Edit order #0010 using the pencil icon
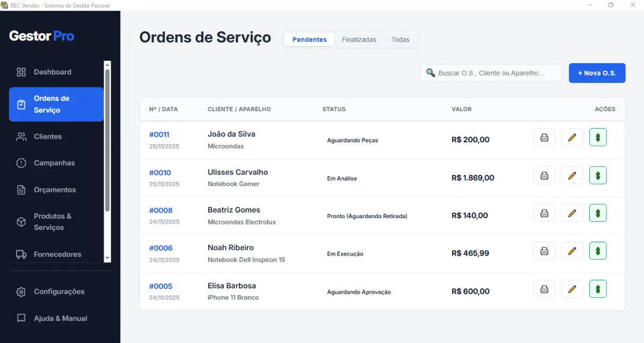 (572, 175)
